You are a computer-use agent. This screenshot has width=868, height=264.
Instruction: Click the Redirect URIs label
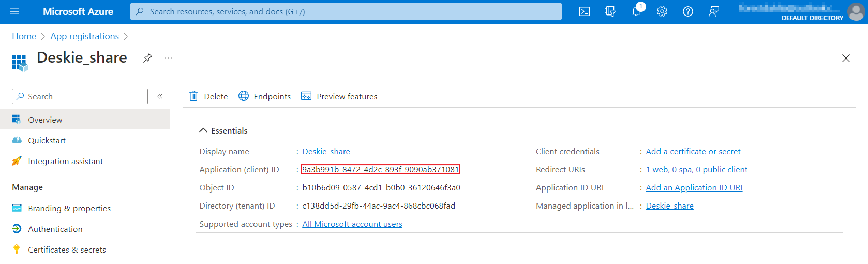tap(560, 169)
